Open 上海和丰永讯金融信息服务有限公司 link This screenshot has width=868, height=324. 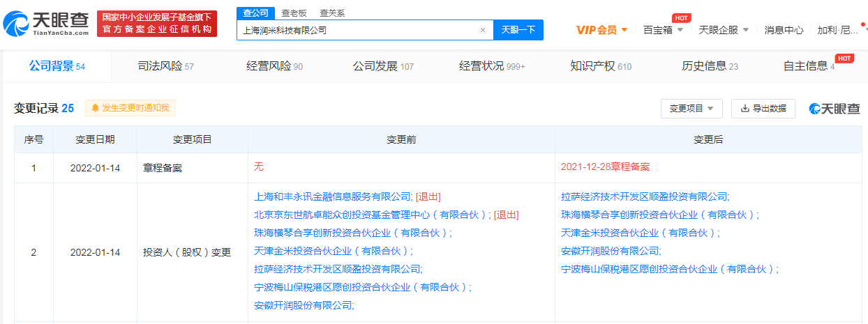pyautogui.click(x=334, y=196)
